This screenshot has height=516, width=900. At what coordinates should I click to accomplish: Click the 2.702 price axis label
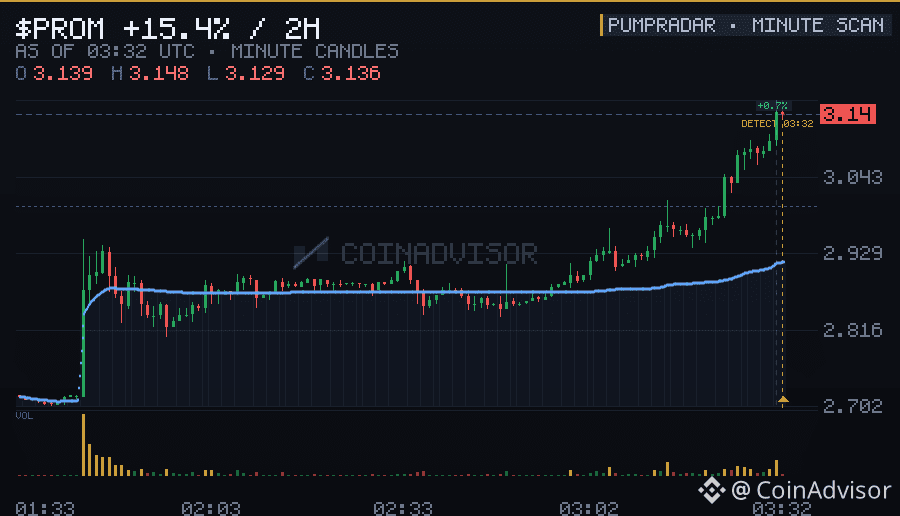coord(852,406)
